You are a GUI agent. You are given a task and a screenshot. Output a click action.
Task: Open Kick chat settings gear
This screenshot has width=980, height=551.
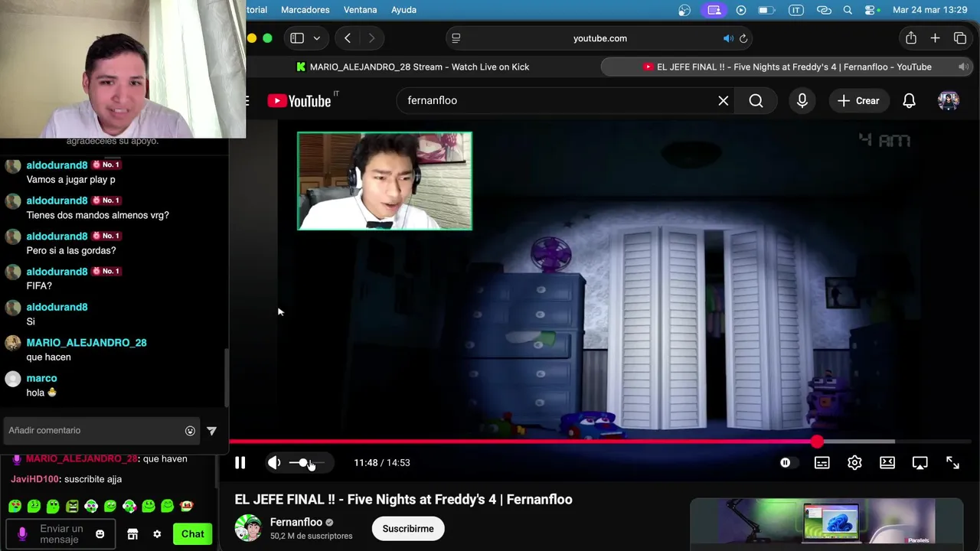pos(157,534)
